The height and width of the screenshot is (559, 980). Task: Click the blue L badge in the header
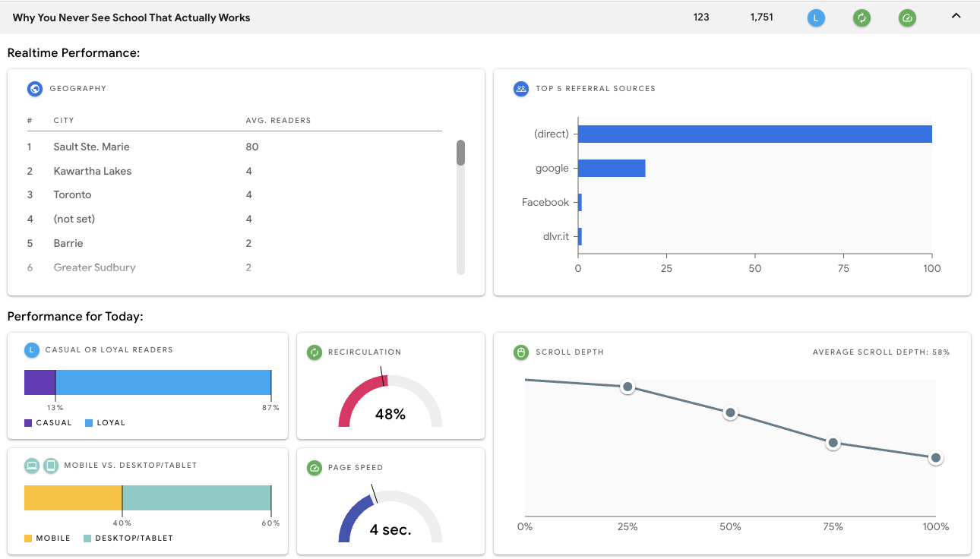[815, 17]
